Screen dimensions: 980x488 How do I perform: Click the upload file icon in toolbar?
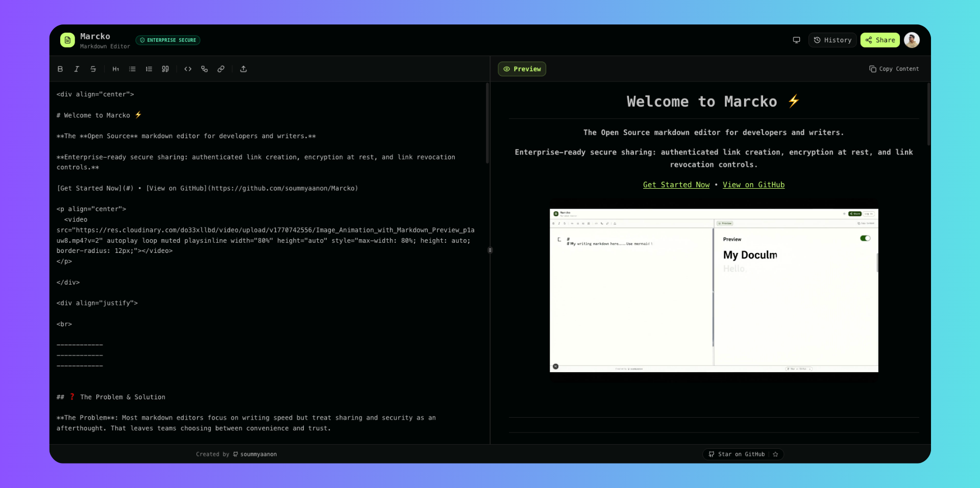[x=243, y=69]
